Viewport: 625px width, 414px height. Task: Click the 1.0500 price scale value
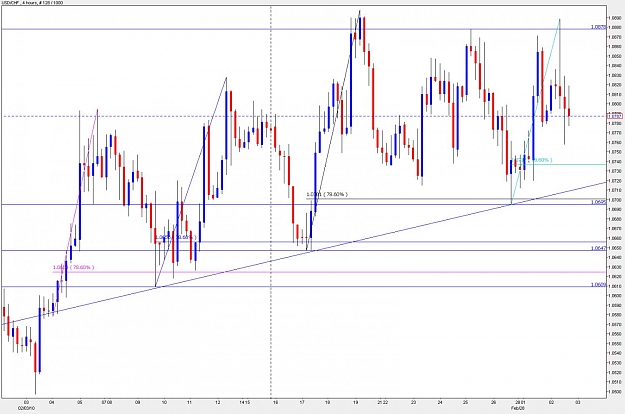pyautogui.click(x=615, y=391)
